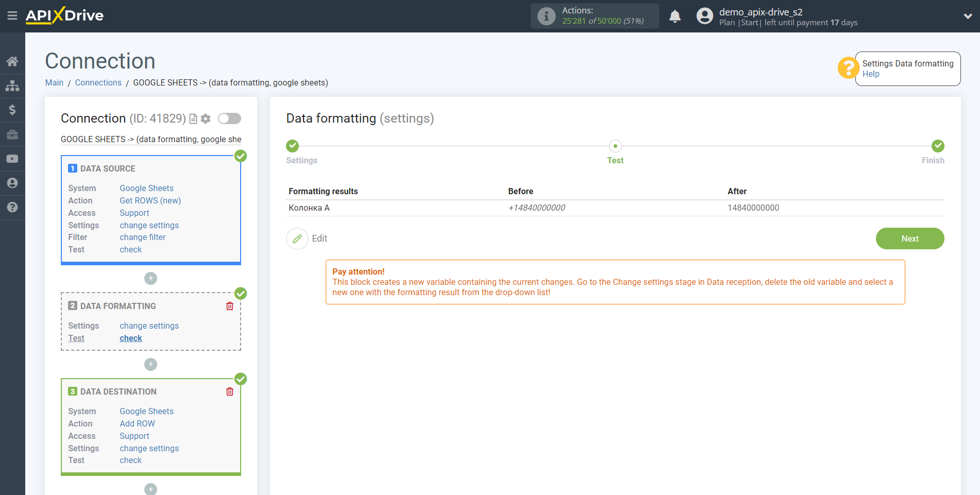This screenshot has height=495, width=980.
Task: Toggle the connection on/off switch
Action: pos(229,118)
